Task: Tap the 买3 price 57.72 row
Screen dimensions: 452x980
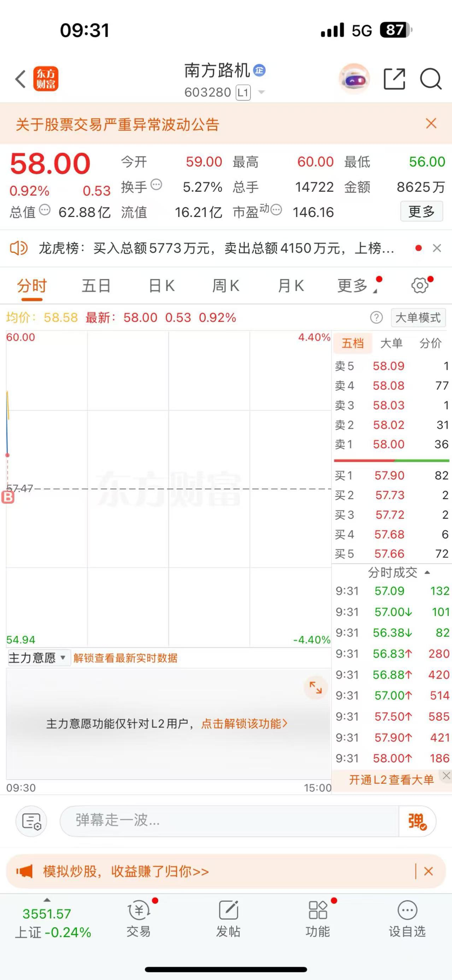Action: click(x=392, y=515)
